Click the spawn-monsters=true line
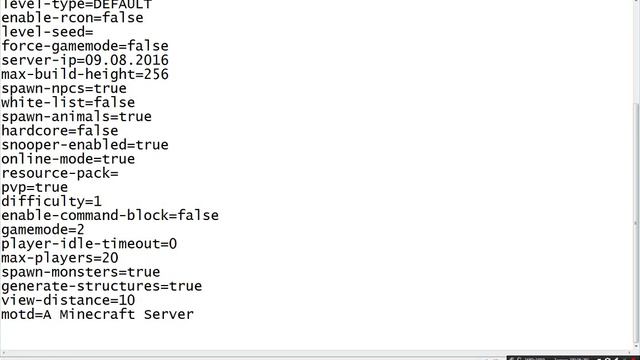This screenshot has width=640, height=360. click(x=81, y=272)
